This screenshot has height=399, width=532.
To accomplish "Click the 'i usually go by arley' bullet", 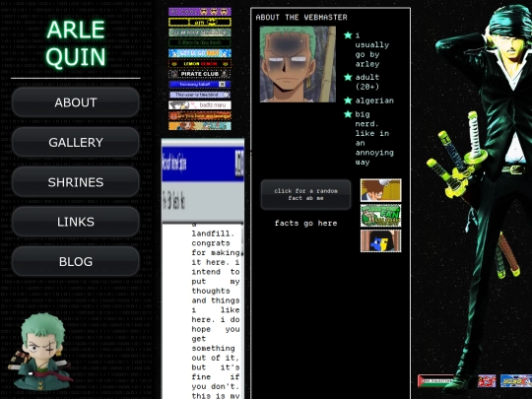I will [x=371, y=49].
